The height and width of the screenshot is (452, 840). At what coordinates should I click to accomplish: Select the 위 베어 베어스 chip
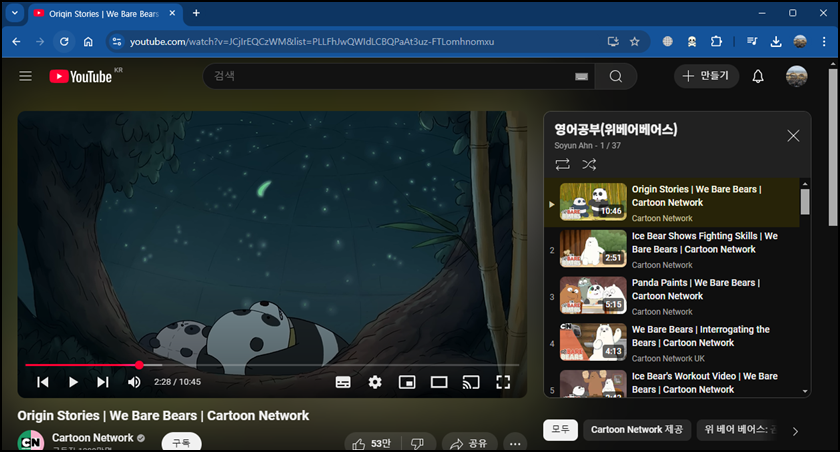(x=739, y=430)
